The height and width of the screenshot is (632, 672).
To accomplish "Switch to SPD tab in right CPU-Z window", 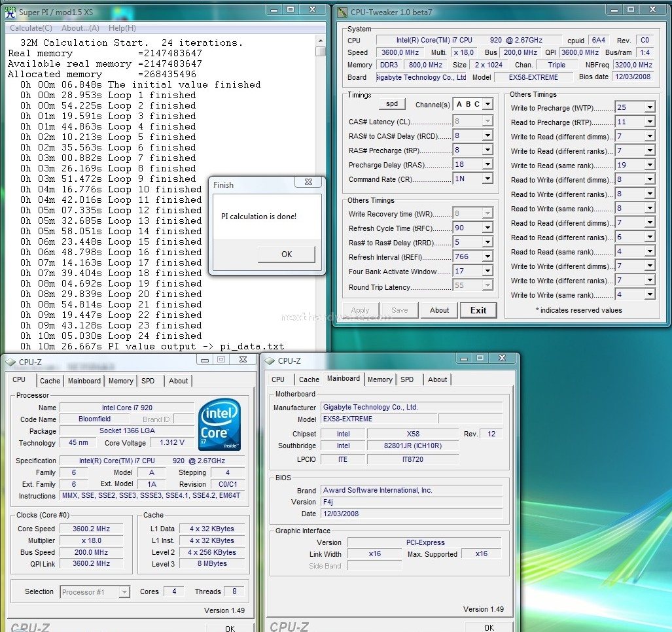I will (x=407, y=379).
